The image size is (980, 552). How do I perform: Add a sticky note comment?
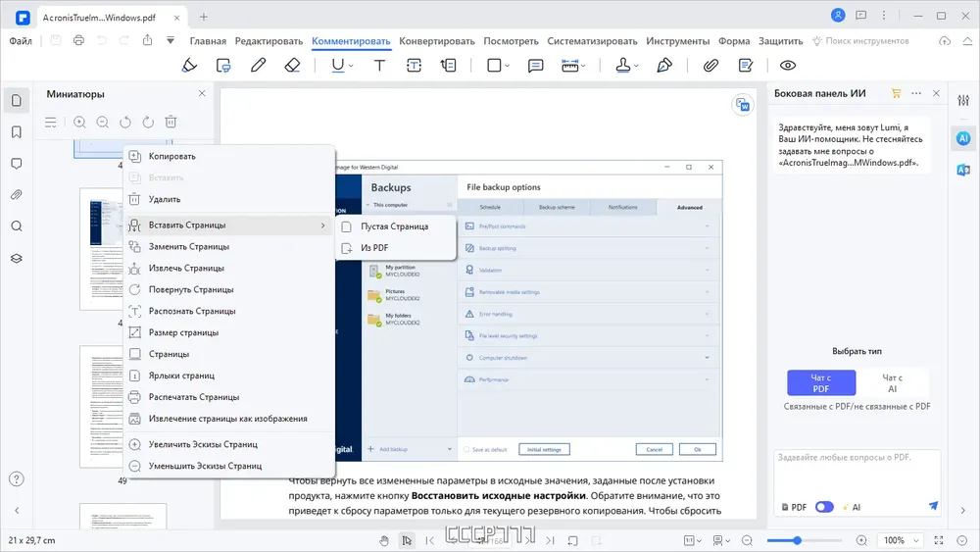click(535, 65)
